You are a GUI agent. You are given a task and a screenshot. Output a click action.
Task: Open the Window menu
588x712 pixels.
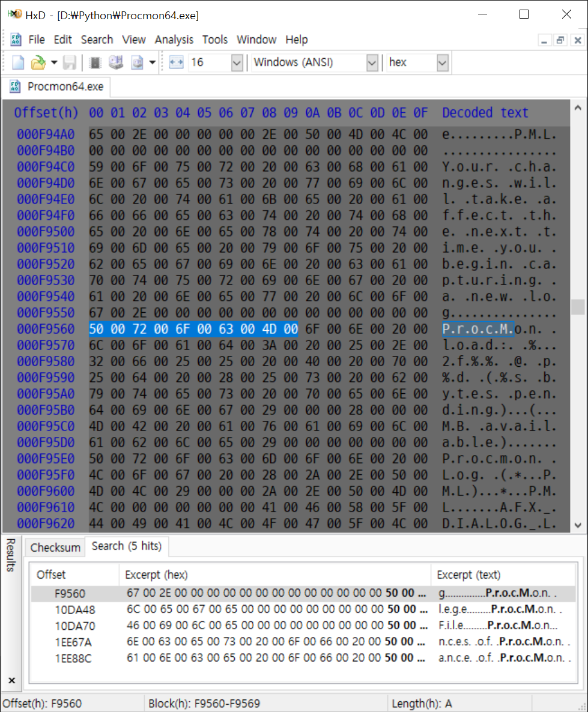pyautogui.click(x=256, y=40)
